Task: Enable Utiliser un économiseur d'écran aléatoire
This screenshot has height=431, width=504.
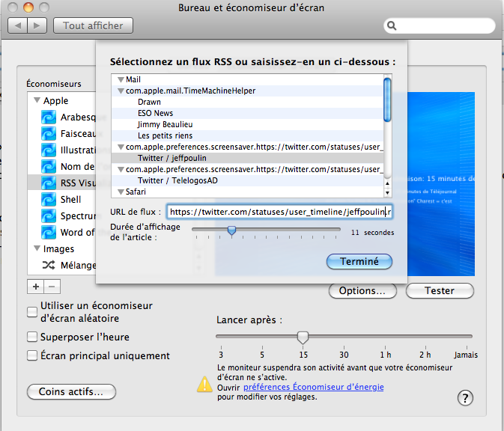Action: (x=33, y=312)
